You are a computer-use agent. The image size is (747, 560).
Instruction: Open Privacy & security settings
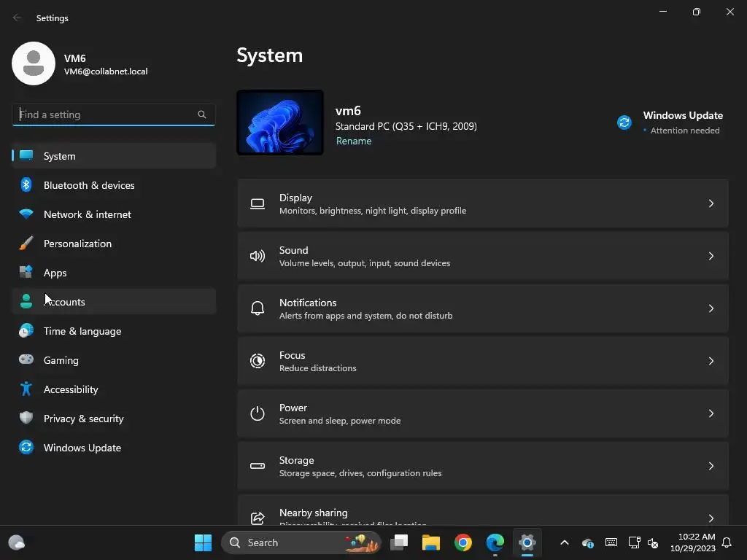[x=114, y=418]
